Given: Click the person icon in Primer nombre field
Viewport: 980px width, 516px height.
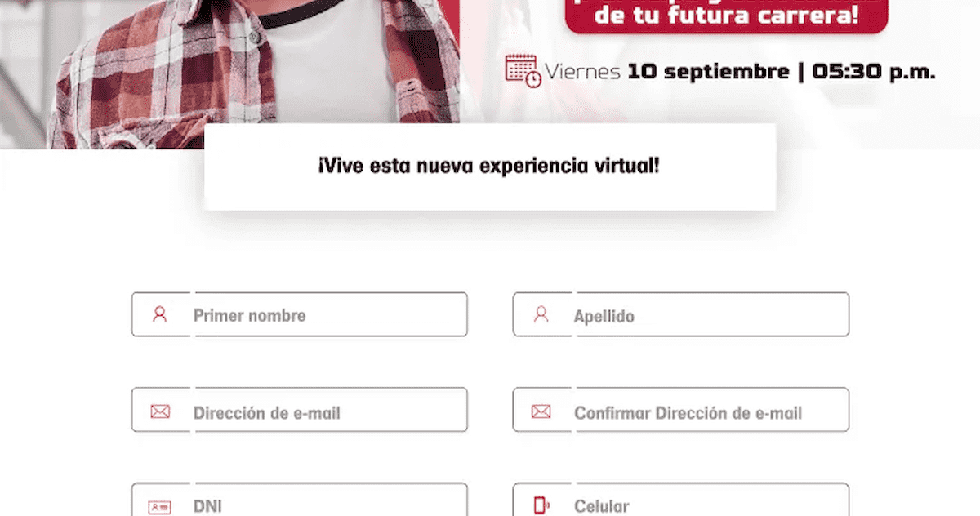Looking at the screenshot, I should pyautogui.click(x=160, y=314).
